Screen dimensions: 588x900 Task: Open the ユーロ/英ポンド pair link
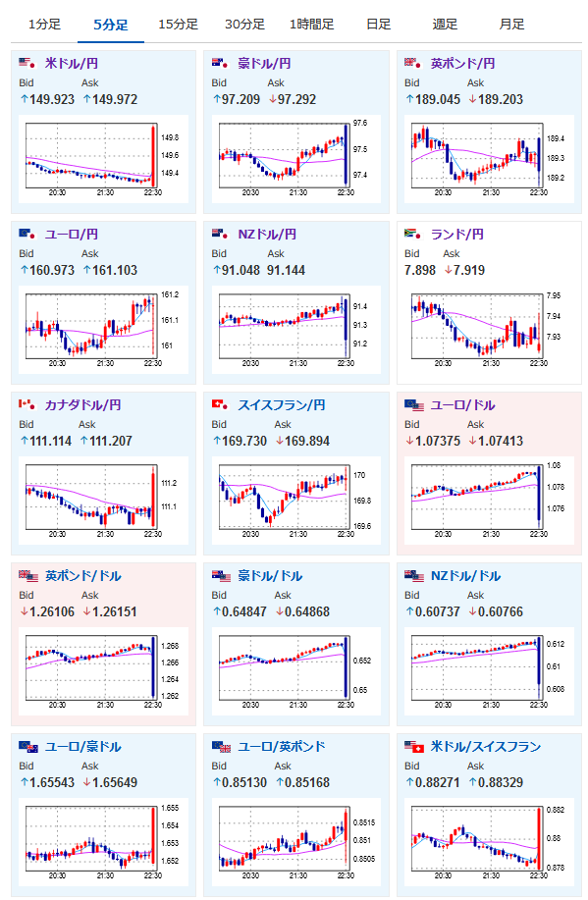pos(282,746)
